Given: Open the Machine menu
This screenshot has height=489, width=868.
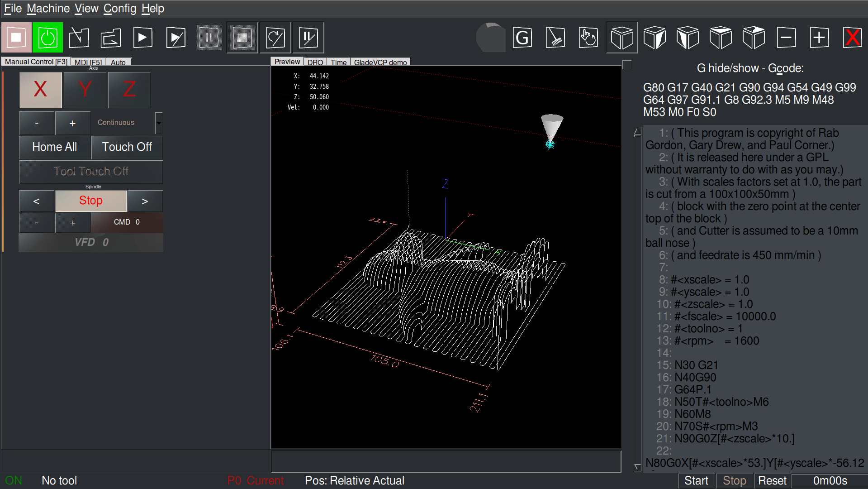Looking at the screenshot, I should (x=48, y=8).
